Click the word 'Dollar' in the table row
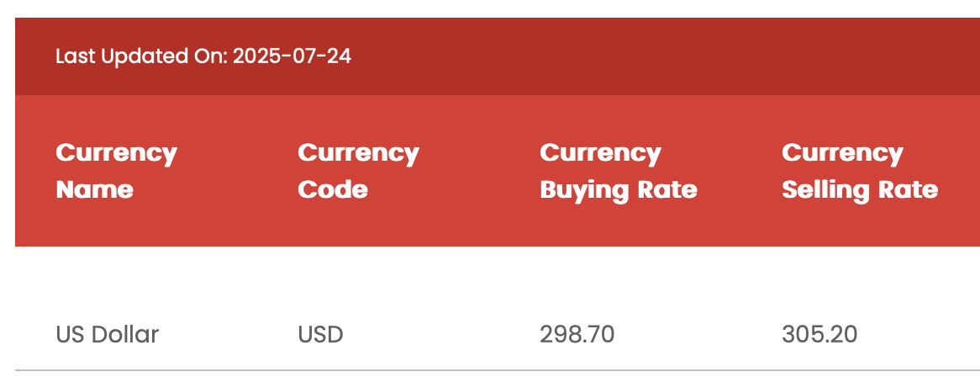 pos(125,334)
